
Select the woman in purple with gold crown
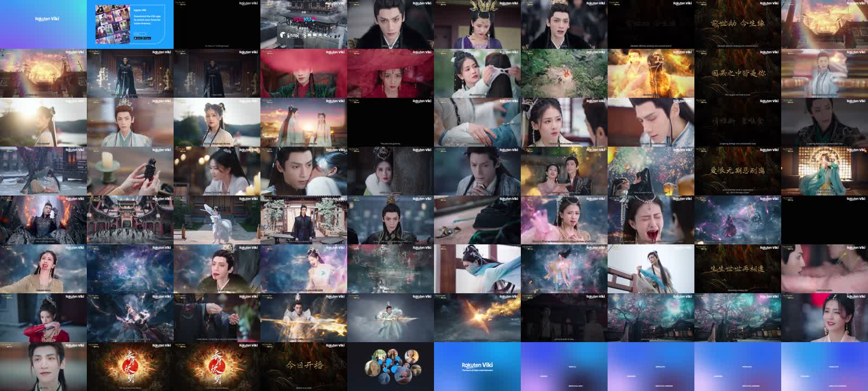tap(477, 24)
